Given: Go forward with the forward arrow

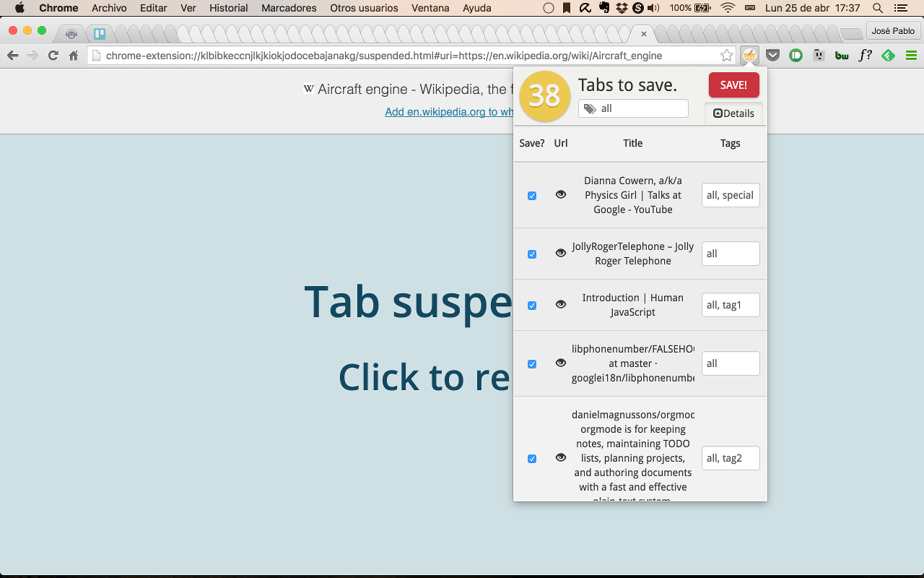Looking at the screenshot, I should pyautogui.click(x=32, y=56).
